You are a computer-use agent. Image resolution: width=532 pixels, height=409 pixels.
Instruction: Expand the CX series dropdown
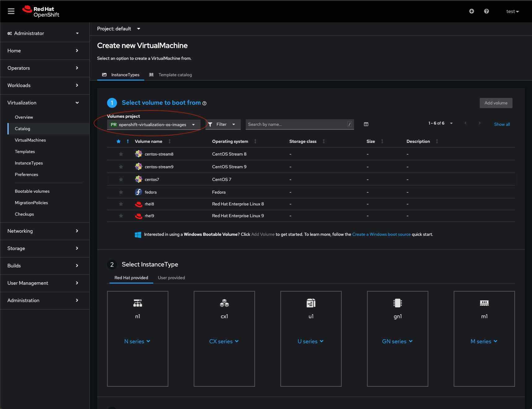point(224,341)
